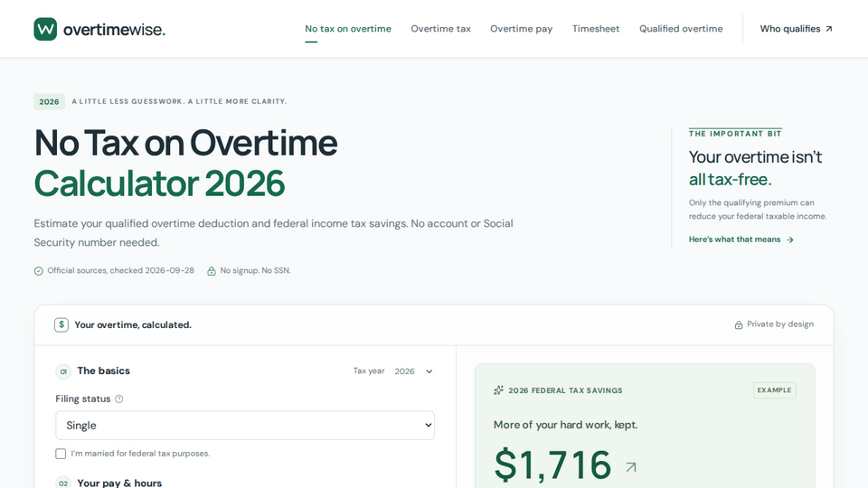This screenshot has height=488, width=868.
Task: Click the Here's what that means link
Action: click(x=741, y=239)
